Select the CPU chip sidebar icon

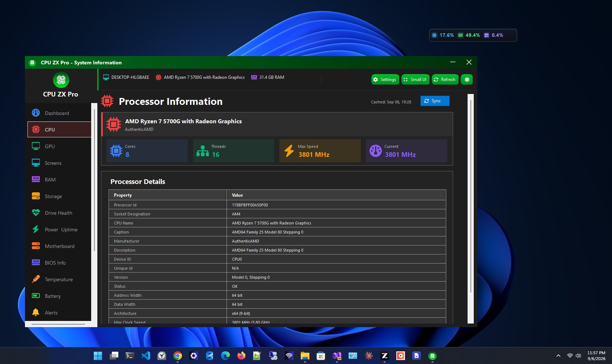tap(36, 129)
